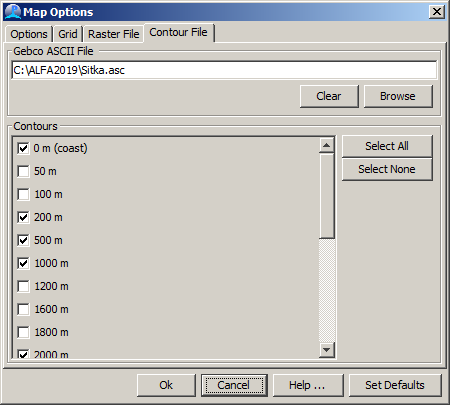
Task: Disable the 200 m contour checkbox
Action: (23, 217)
